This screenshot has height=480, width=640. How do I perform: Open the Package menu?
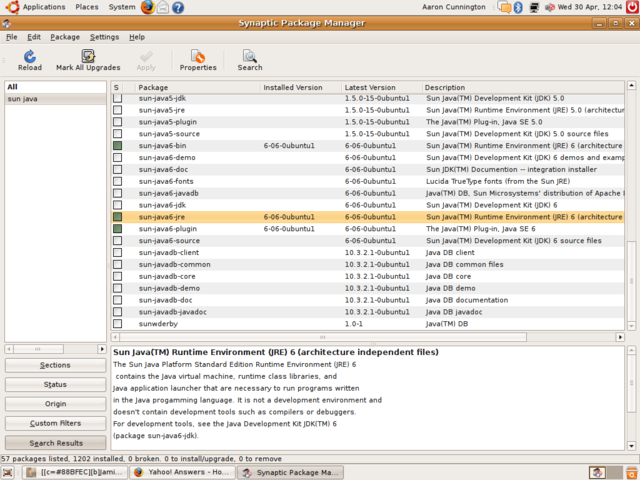[65, 37]
